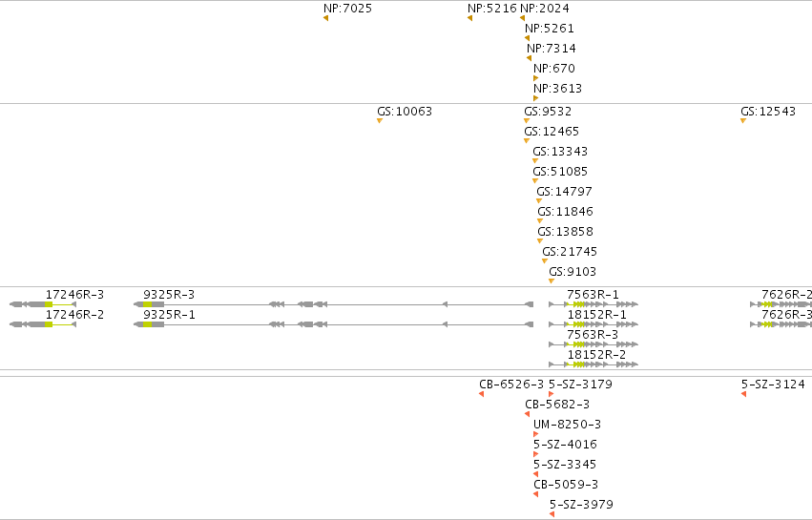
Task: Click the NP:5261 label
Action: [x=549, y=29]
